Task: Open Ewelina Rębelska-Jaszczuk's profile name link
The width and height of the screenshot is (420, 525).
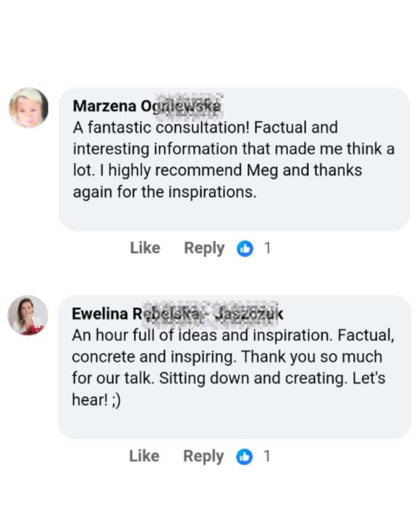Action: click(x=177, y=313)
